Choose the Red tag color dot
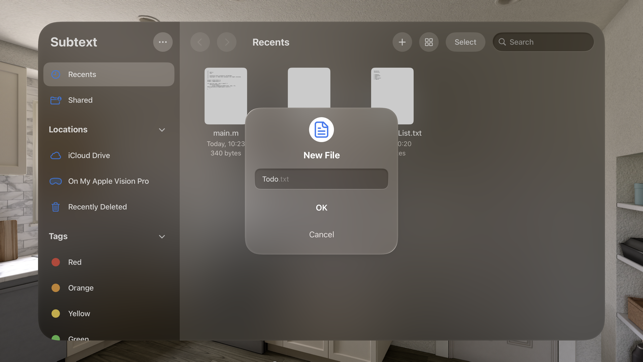The width and height of the screenshot is (643, 362). pos(56,262)
